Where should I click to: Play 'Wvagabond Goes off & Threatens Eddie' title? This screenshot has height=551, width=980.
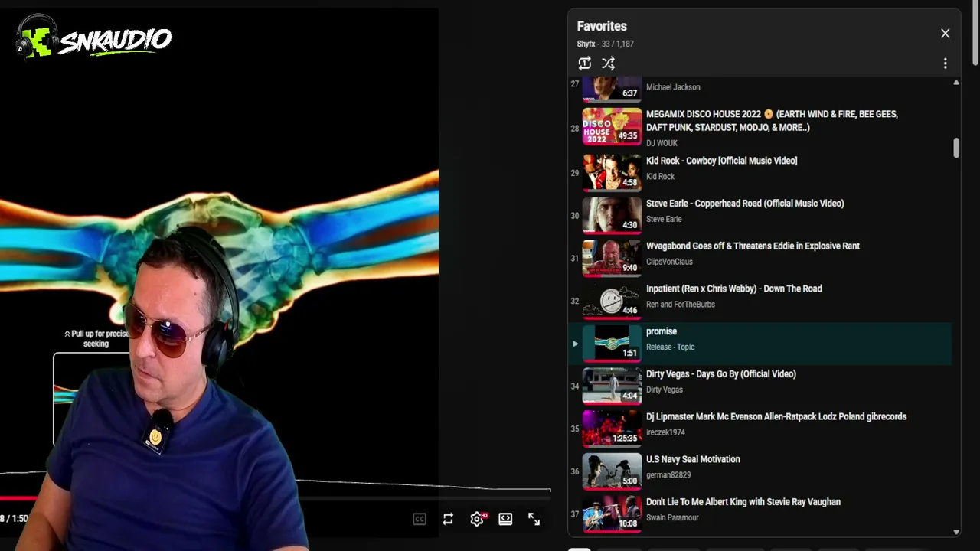coord(753,246)
